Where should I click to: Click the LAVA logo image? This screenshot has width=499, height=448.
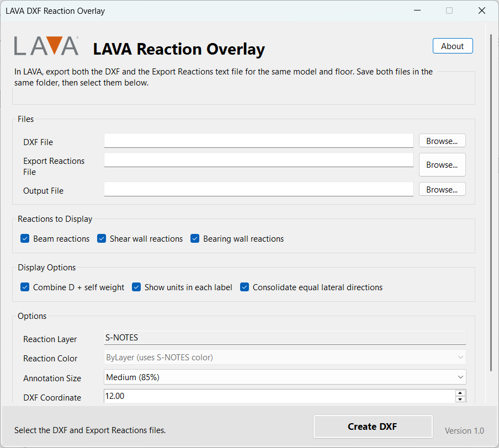(46, 46)
